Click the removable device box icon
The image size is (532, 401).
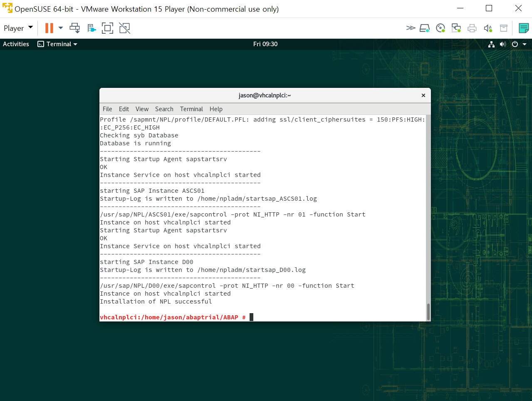coord(504,28)
